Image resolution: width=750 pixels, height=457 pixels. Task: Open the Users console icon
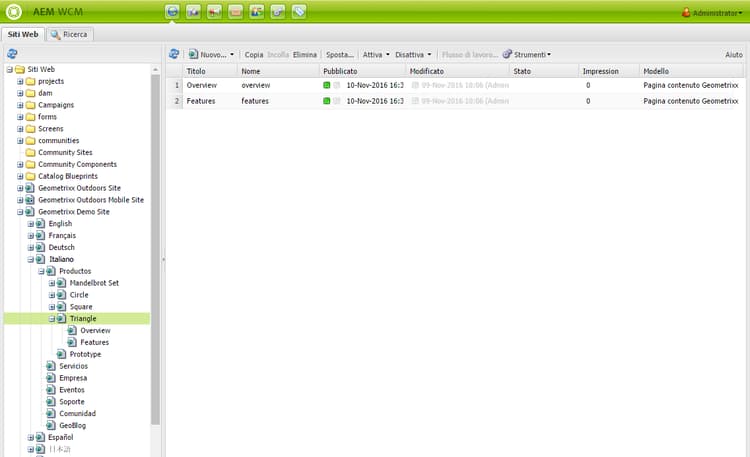point(256,11)
